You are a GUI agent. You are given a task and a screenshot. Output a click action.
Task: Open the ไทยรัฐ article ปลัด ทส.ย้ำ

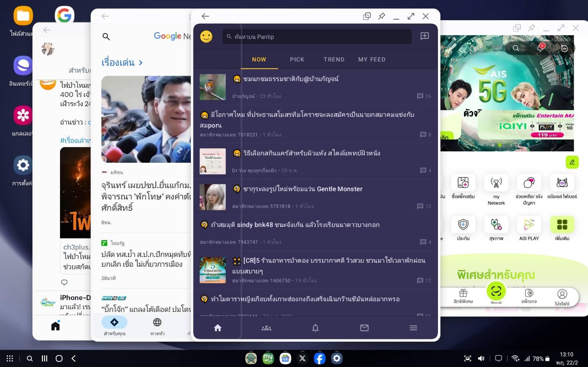[x=146, y=259]
